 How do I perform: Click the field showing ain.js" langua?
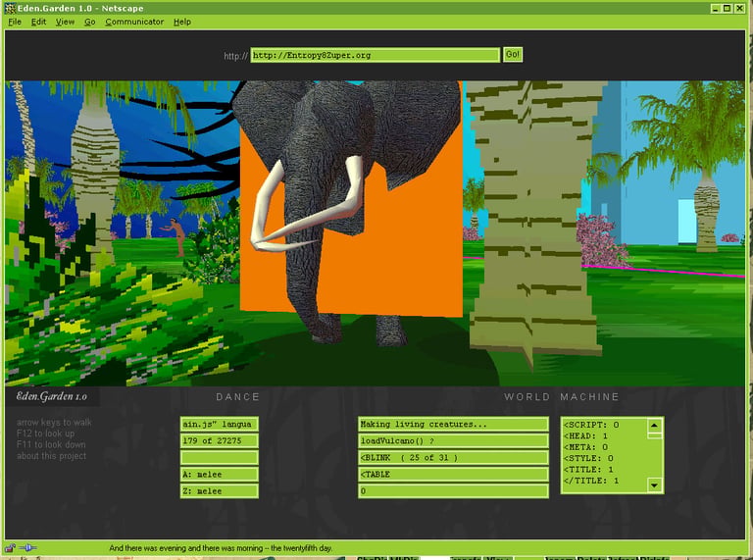220,424
